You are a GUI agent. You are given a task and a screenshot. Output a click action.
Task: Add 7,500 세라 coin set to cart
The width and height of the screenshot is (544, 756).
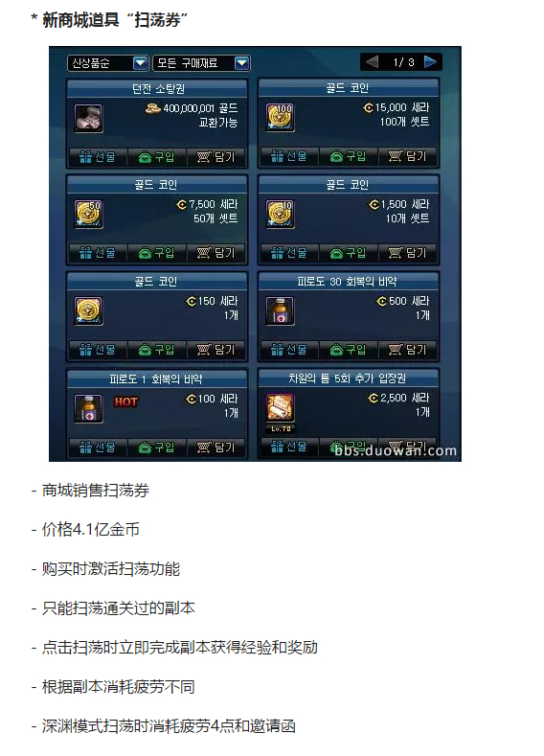click(x=215, y=253)
